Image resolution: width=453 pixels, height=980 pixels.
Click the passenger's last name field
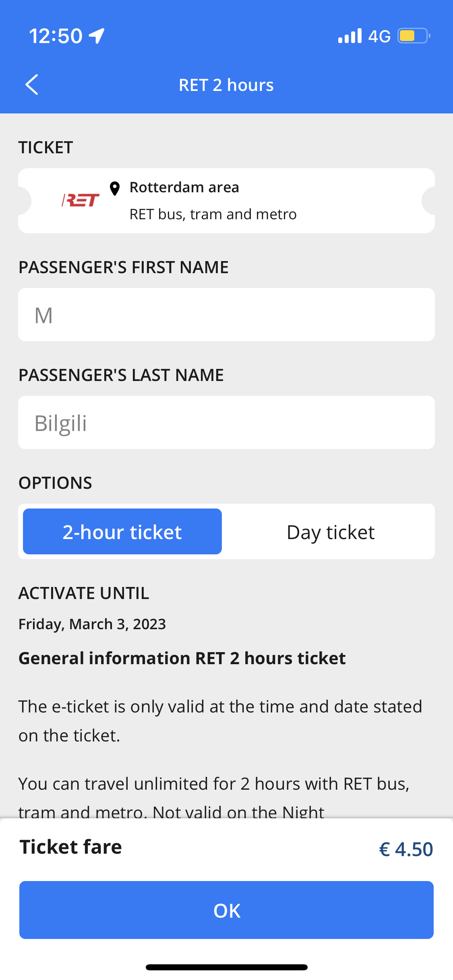pos(226,422)
